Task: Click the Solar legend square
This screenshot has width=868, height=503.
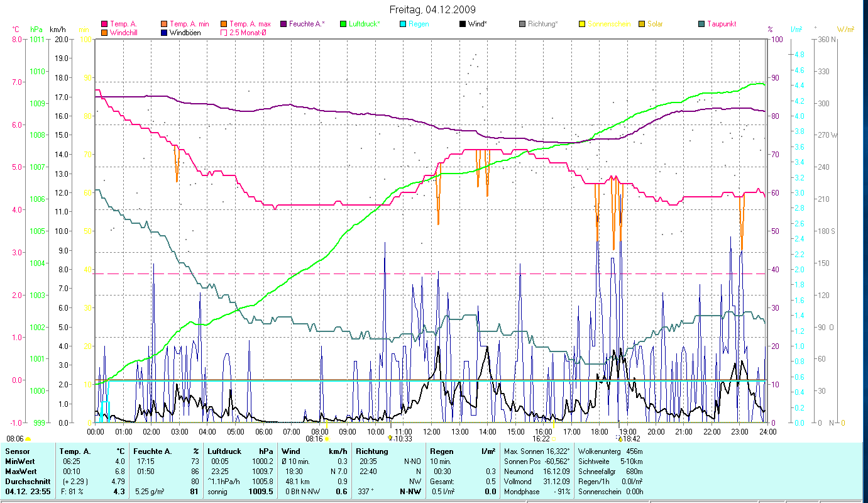Action: coord(642,25)
